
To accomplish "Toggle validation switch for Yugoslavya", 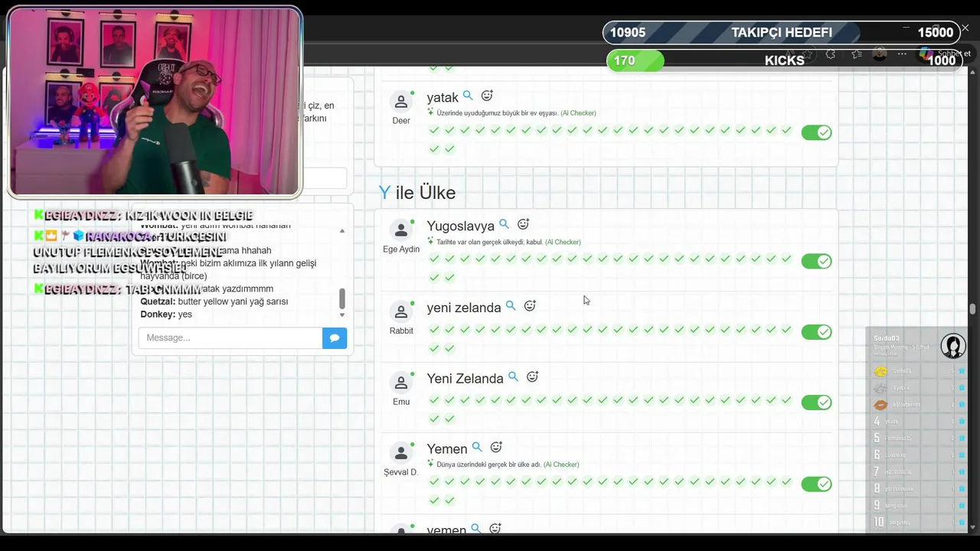I will pos(816,261).
